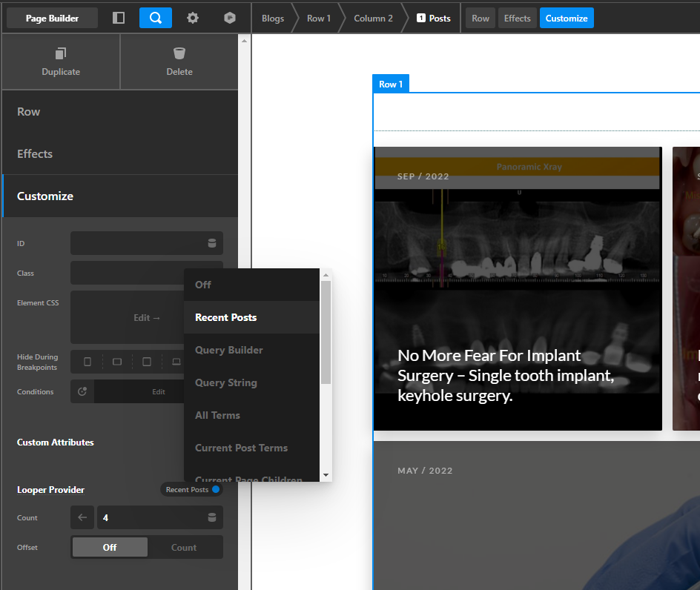The width and height of the screenshot is (700, 590).
Task: Click the Column 2 breadcrumb
Action: (373, 18)
